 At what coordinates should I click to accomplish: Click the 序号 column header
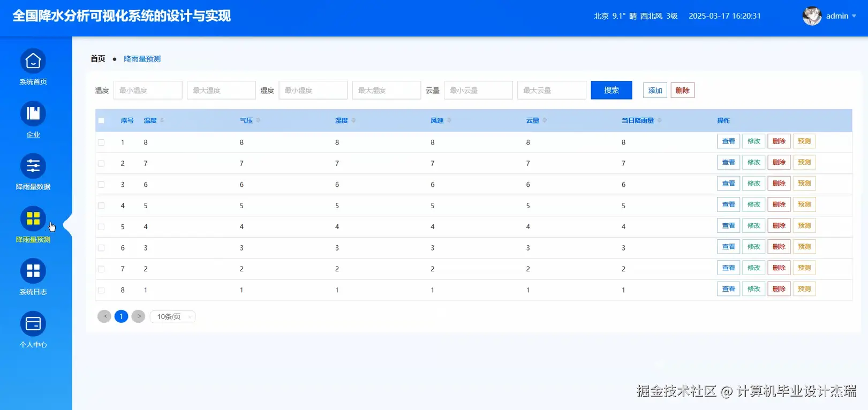click(127, 120)
